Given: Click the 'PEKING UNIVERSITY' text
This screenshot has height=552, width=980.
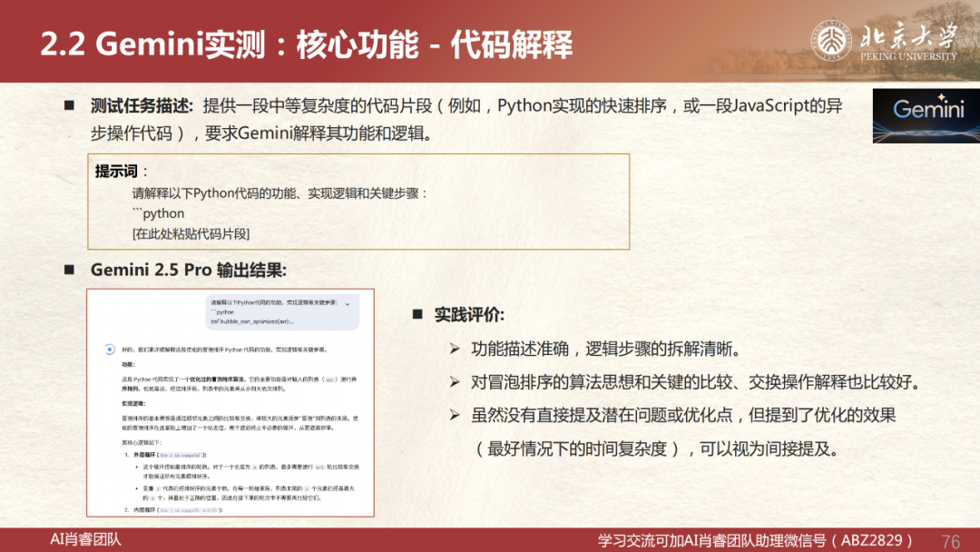Looking at the screenshot, I should click(x=908, y=56).
